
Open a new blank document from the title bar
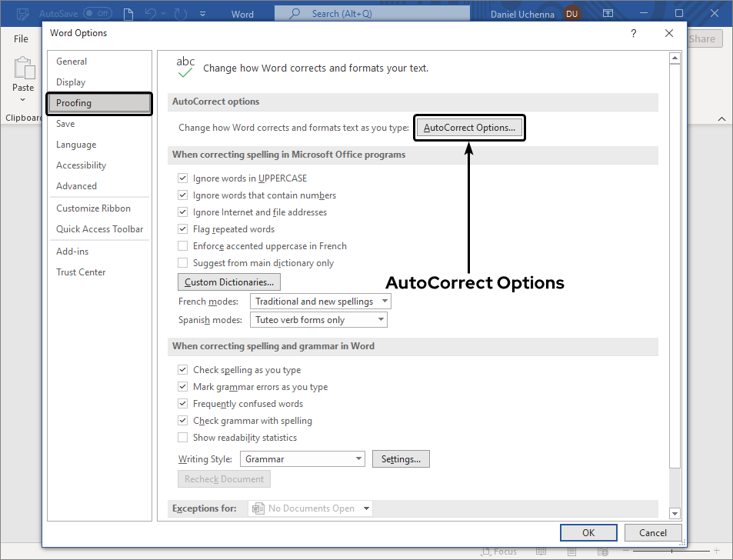(x=128, y=13)
